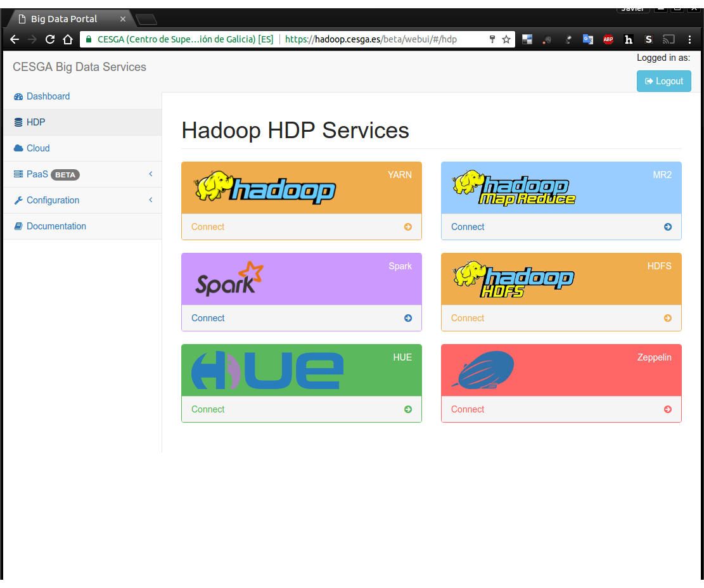Click the saved password key icon
The width and height of the screenshot is (704, 588).
tap(492, 39)
